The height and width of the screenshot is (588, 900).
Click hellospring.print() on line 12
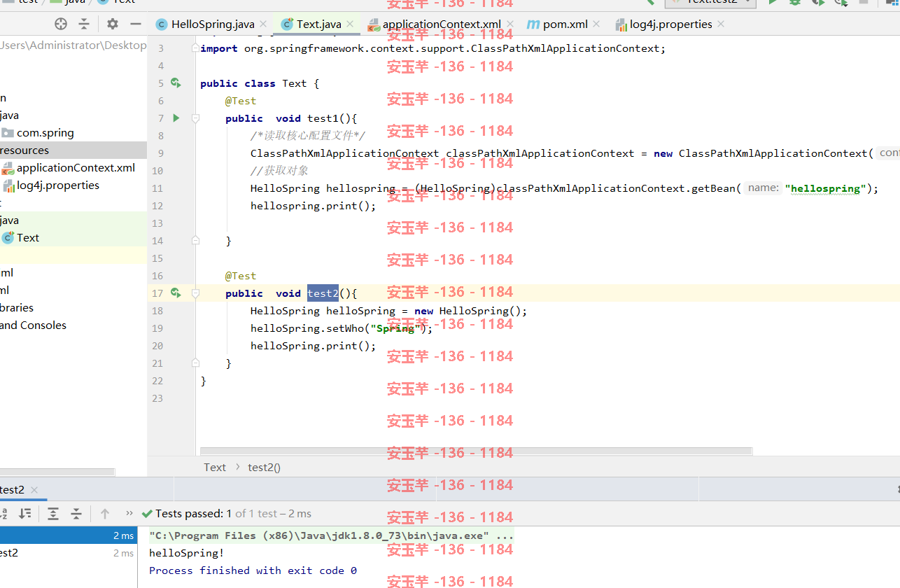pos(313,206)
